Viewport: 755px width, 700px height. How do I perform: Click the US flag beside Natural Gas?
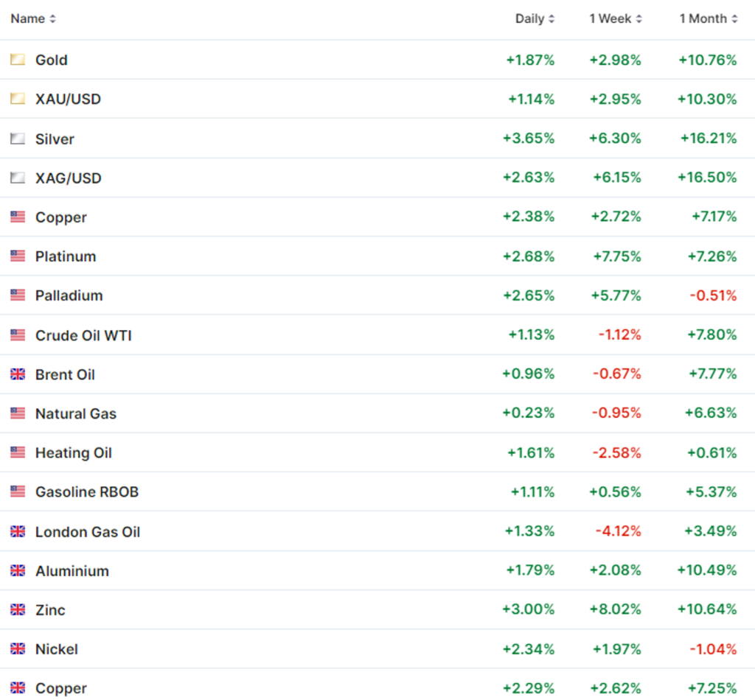18,413
